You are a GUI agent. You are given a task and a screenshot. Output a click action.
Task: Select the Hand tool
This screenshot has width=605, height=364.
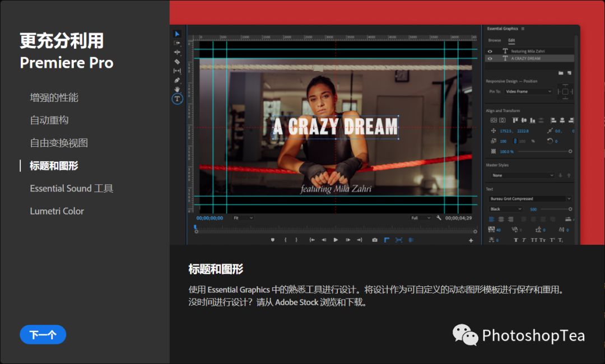(177, 89)
